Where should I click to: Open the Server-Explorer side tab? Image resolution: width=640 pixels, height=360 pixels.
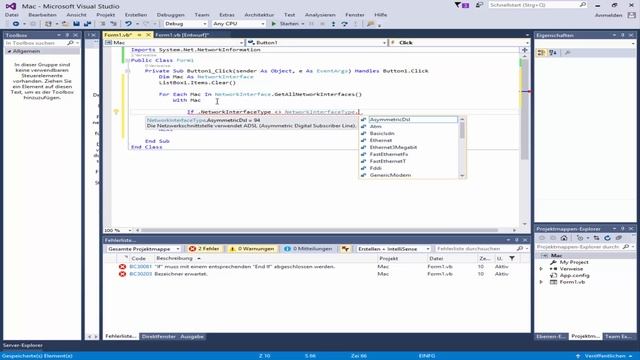[23, 345]
